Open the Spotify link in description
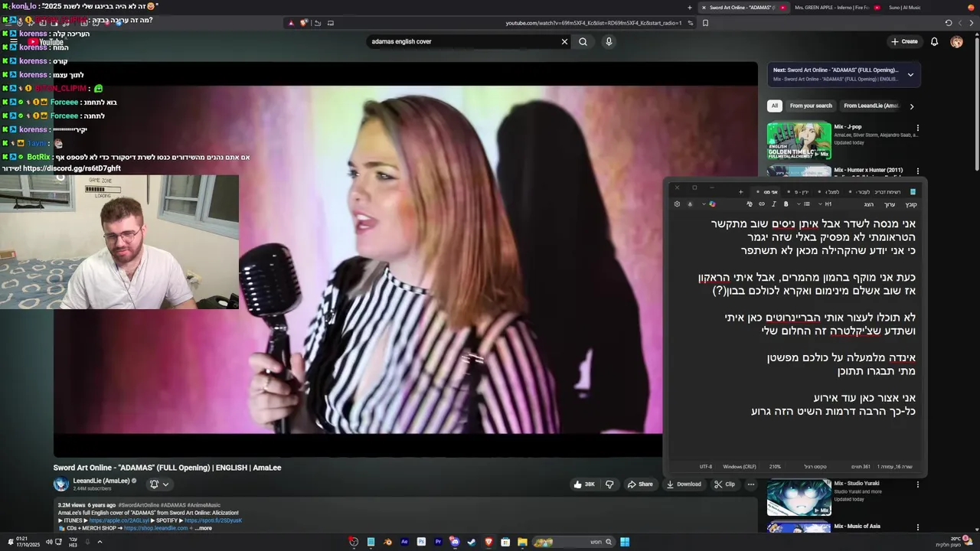The width and height of the screenshot is (980, 551). (213, 520)
